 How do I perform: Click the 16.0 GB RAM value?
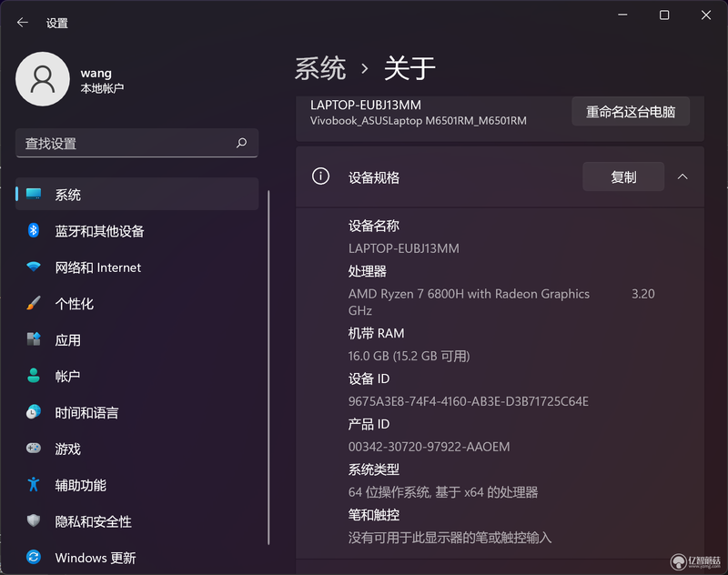pos(409,356)
